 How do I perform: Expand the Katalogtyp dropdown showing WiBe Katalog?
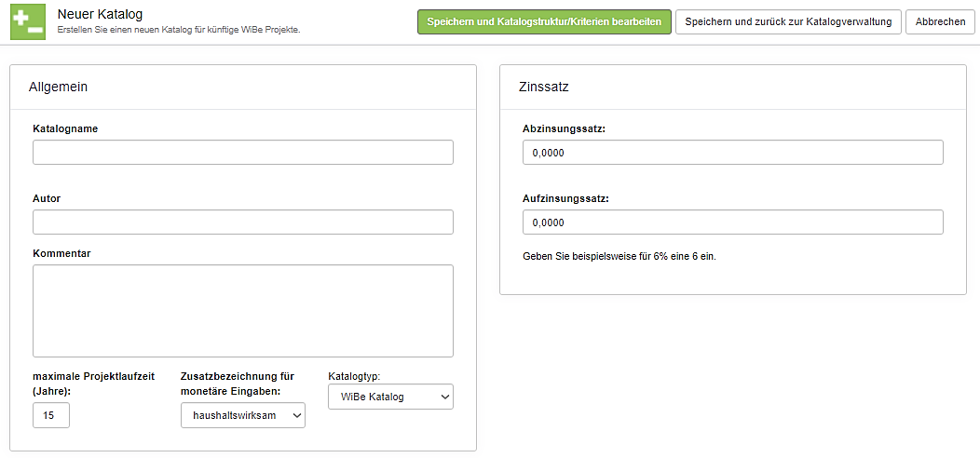coord(390,397)
